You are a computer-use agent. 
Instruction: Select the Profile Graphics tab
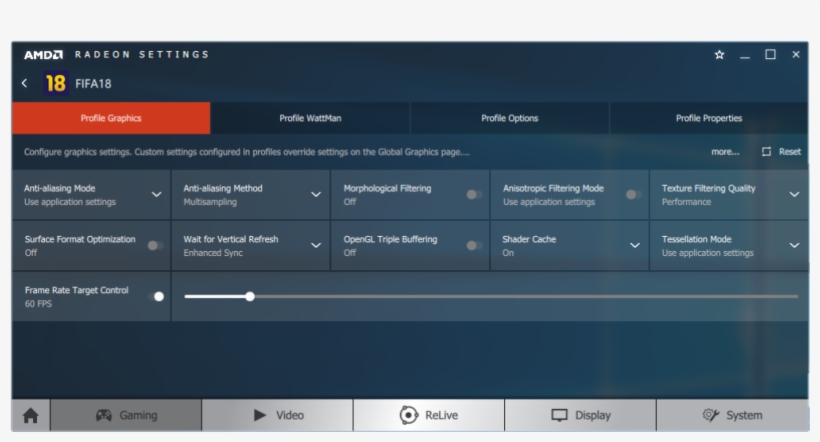111,118
